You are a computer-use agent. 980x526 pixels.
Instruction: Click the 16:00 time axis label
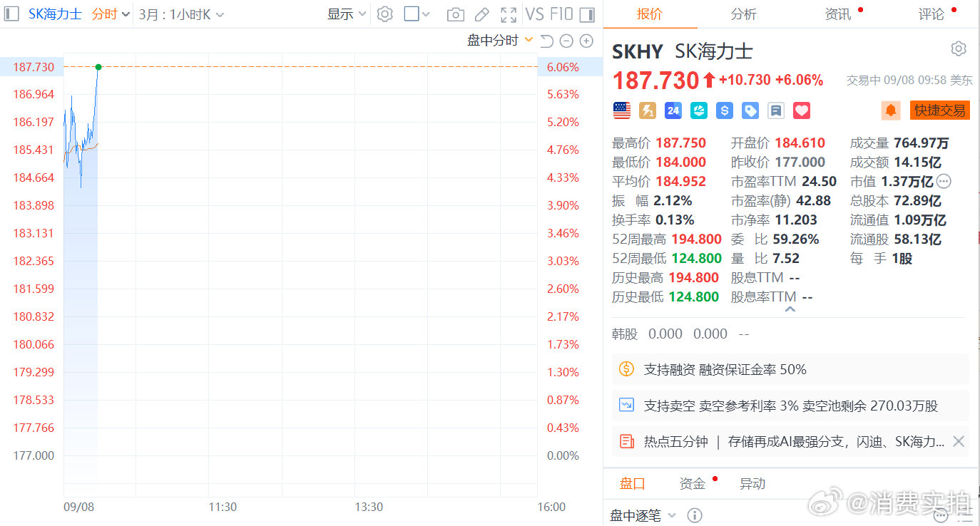pos(551,507)
